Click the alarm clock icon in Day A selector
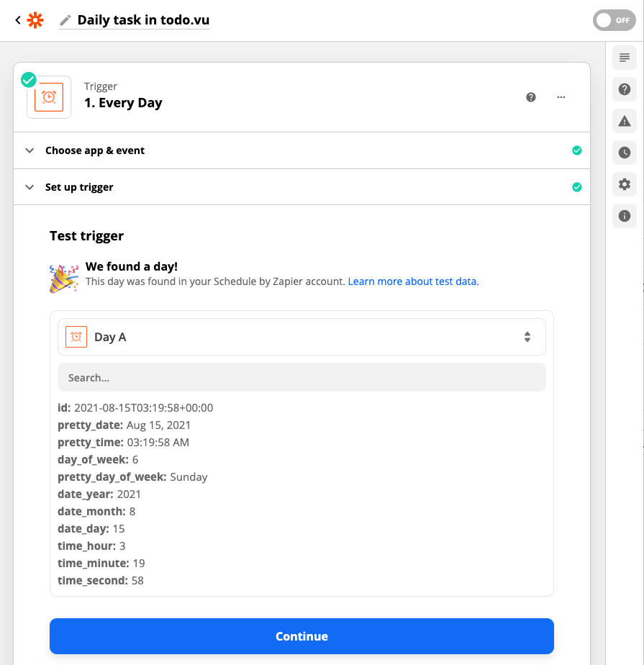This screenshot has width=644, height=665. [76, 337]
